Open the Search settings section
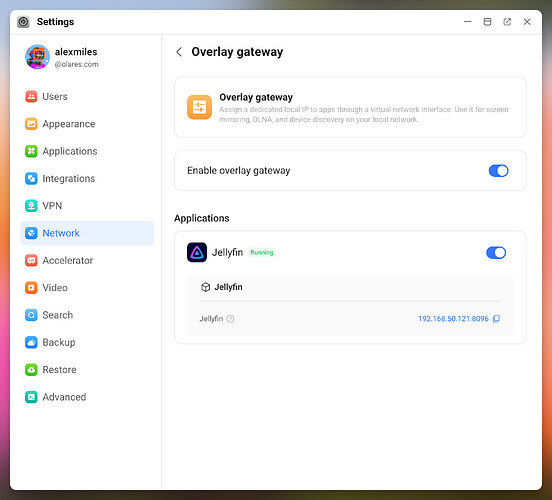Image resolution: width=552 pixels, height=500 pixels. point(87,315)
